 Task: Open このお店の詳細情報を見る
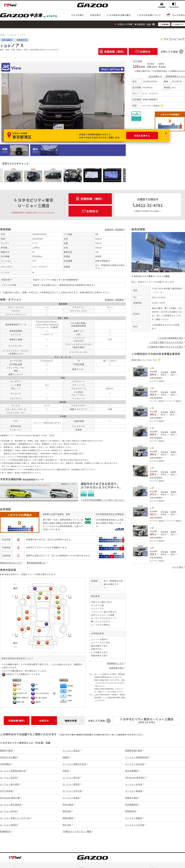tap(171, 338)
